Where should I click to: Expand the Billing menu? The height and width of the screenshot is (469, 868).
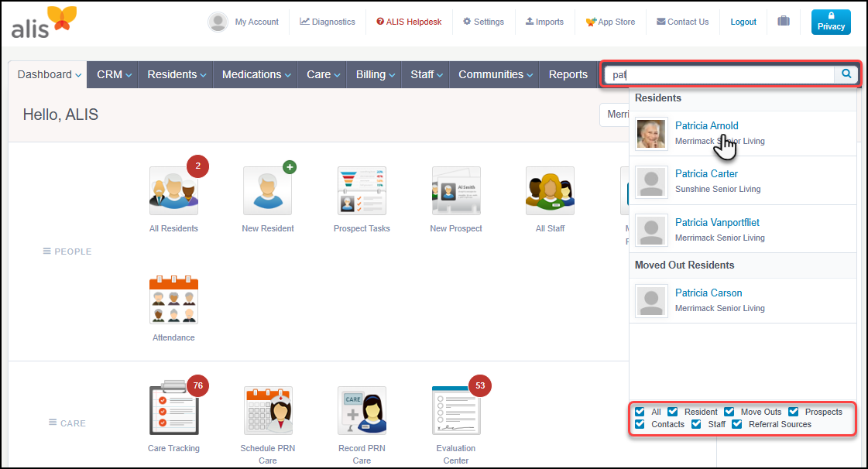374,74
